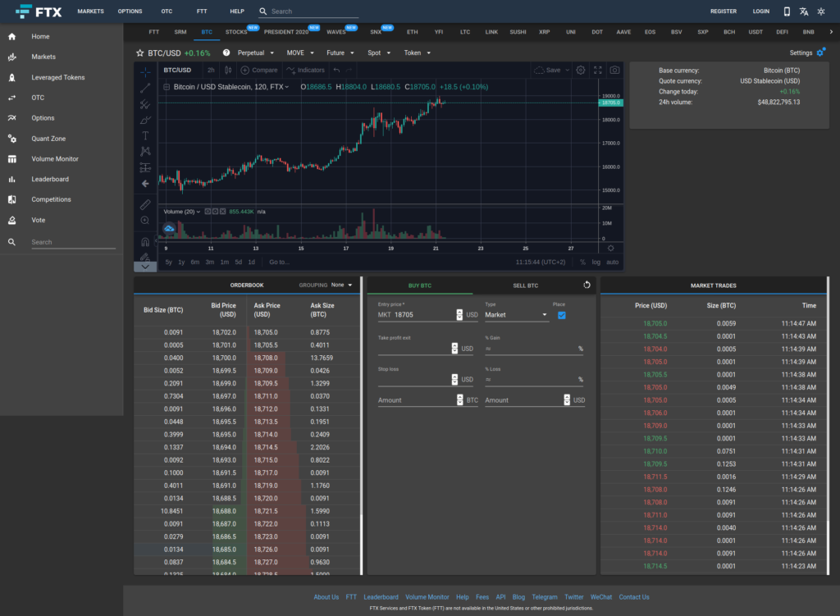
Task: Open Leveraged Tokens in sidebar
Action: [x=58, y=78]
